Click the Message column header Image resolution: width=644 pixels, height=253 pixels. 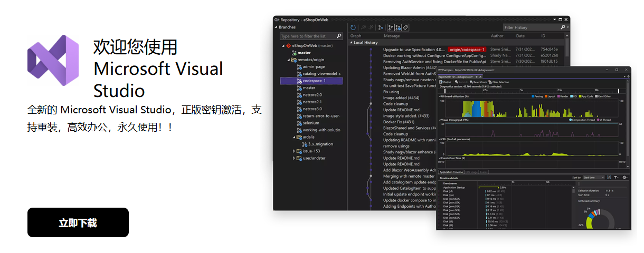click(x=392, y=36)
